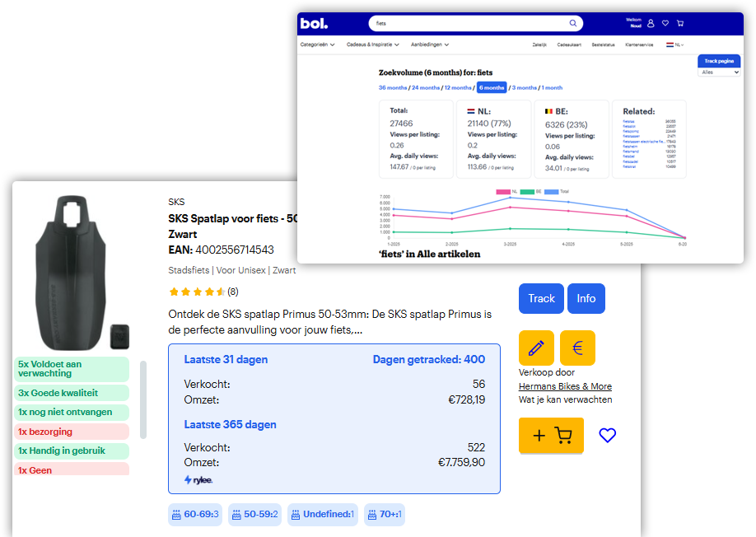The height and width of the screenshot is (537, 756).
Task: Click the yellow euro icon button
Action: tap(577, 348)
